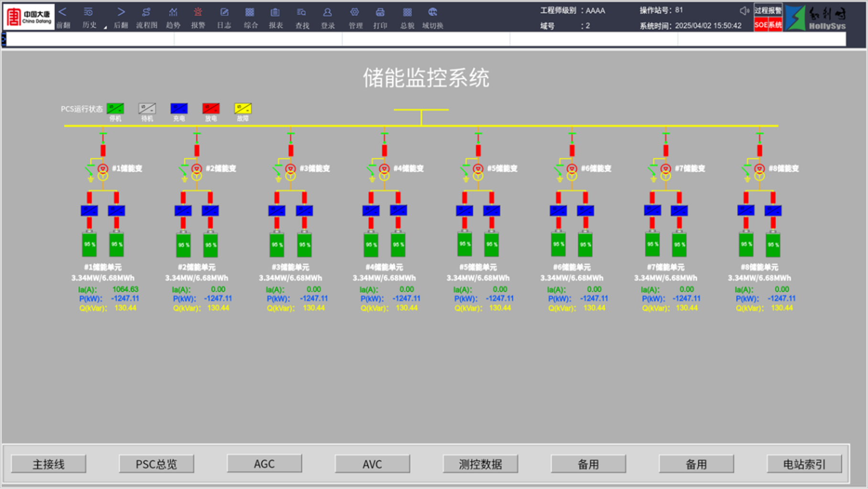Click the 后翻 next page arrow
This screenshot has width=868, height=489.
click(x=121, y=12)
